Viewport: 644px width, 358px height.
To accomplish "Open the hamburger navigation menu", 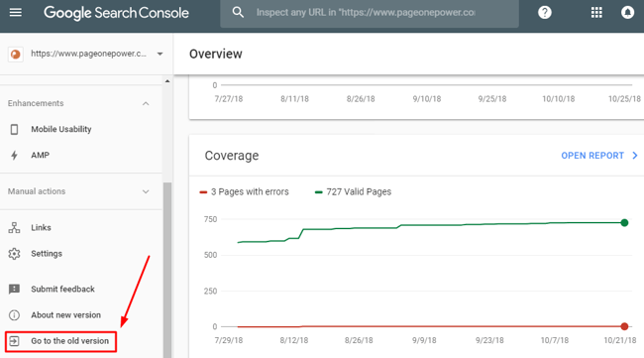I will tap(16, 12).
